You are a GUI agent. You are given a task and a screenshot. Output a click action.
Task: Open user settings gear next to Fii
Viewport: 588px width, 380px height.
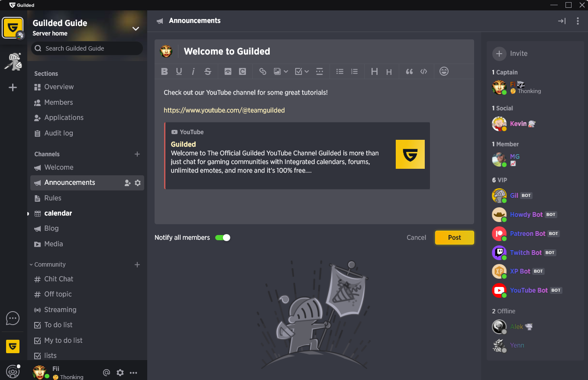pos(120,373)
